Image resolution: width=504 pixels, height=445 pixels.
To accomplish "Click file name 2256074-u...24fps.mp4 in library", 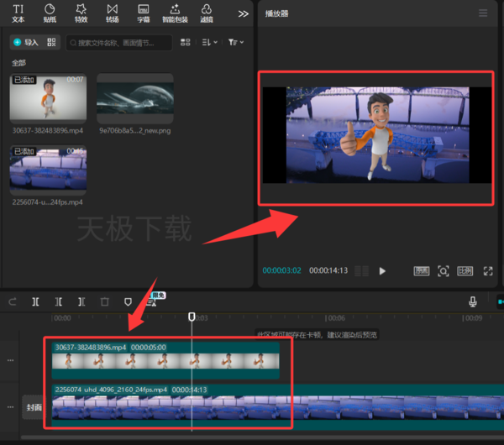I will pyautogui.click(x=48, y=202).
